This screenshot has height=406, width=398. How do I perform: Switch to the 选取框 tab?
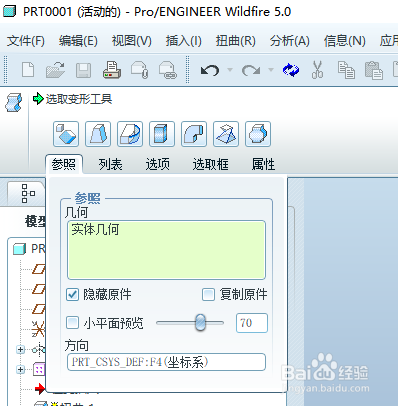(x=211, y=164)
